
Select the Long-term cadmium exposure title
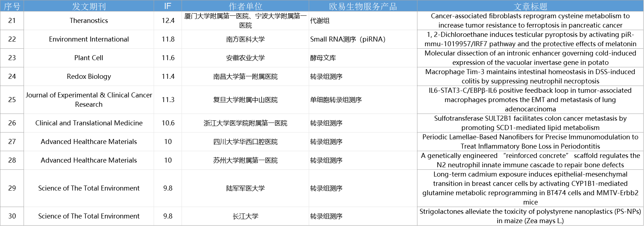(x=530, y=188)
